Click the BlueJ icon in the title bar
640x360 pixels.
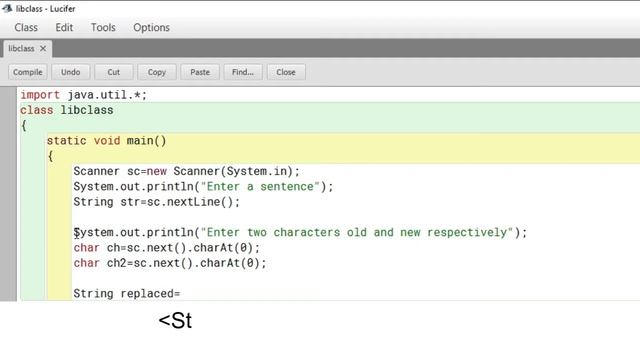[x=7, y=8]
